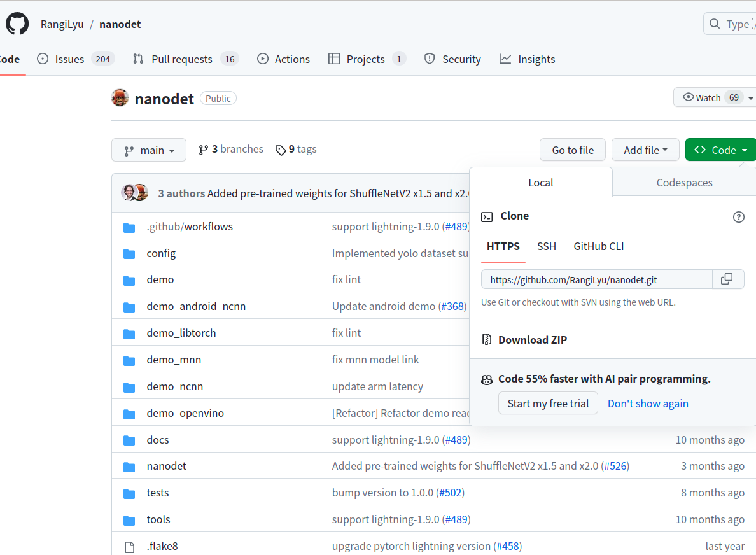Click the clone URL text field

tap(596, 279)
